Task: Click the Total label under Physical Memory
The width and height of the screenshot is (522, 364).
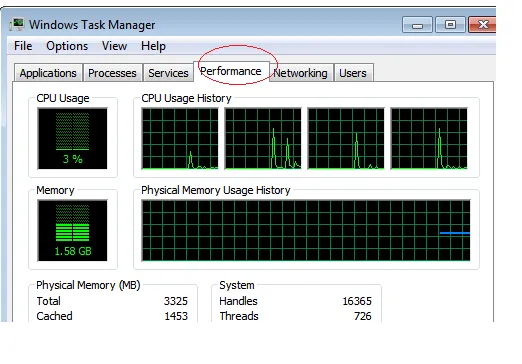Action: coord(49,301)
